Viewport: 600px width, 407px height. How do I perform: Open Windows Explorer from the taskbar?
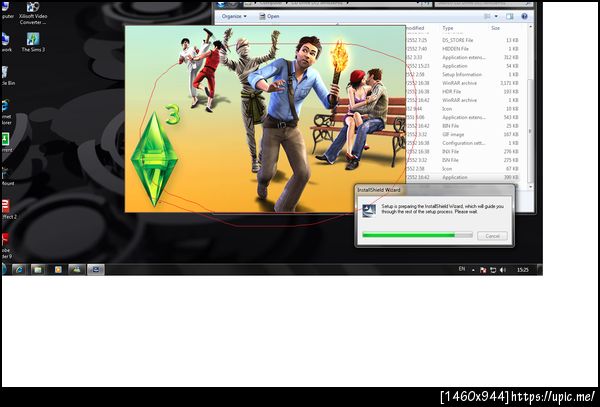(x=38, y=270)
